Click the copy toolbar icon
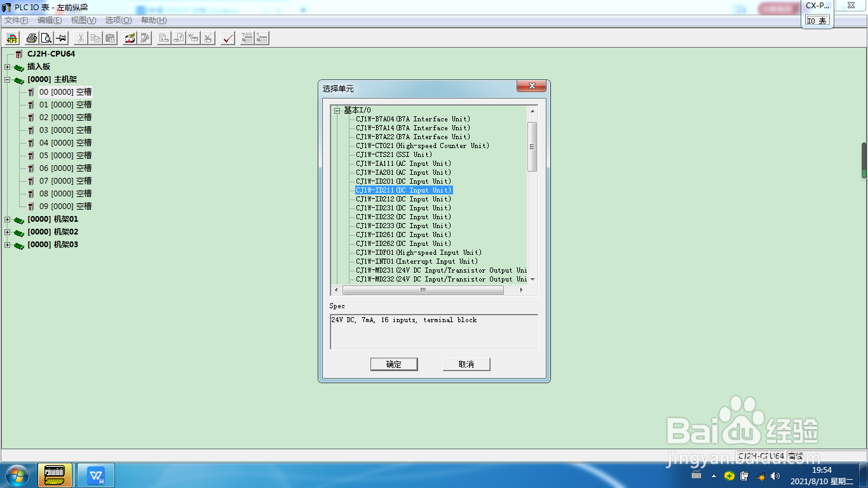Image resolution: width=868 pixels, height=488 pixels. pos(95,38)
